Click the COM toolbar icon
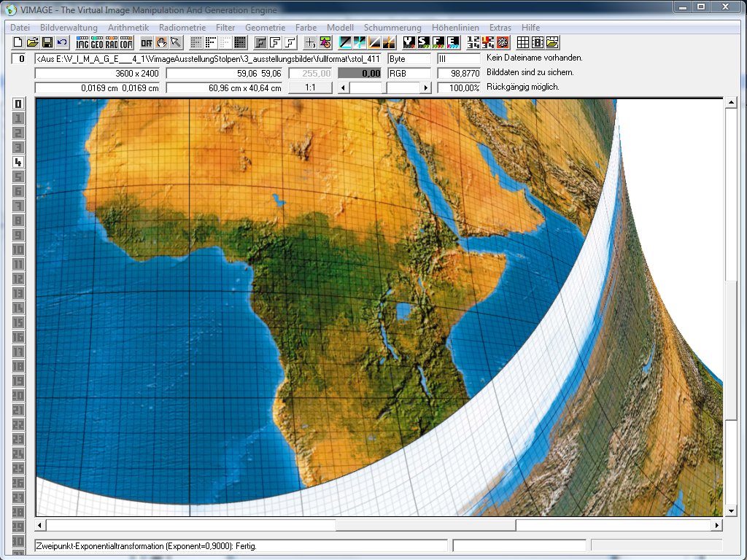747x560 pixels. [126, 42]
